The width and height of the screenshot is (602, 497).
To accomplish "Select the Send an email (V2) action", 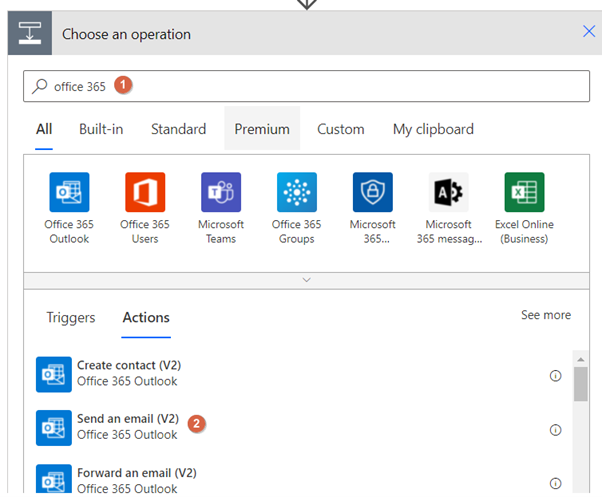I will coord(298,428).
